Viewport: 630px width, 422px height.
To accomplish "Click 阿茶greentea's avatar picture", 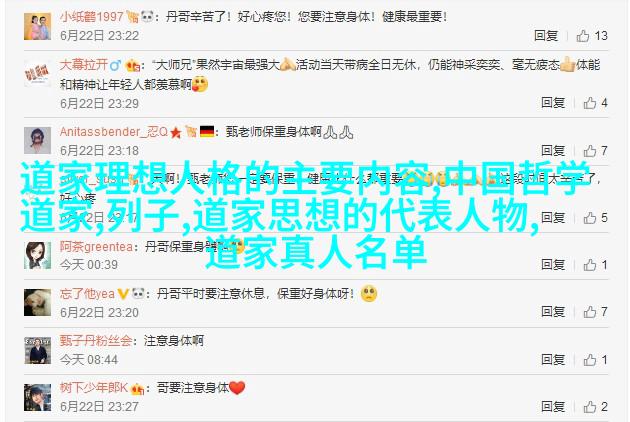I will pos(37,255).
